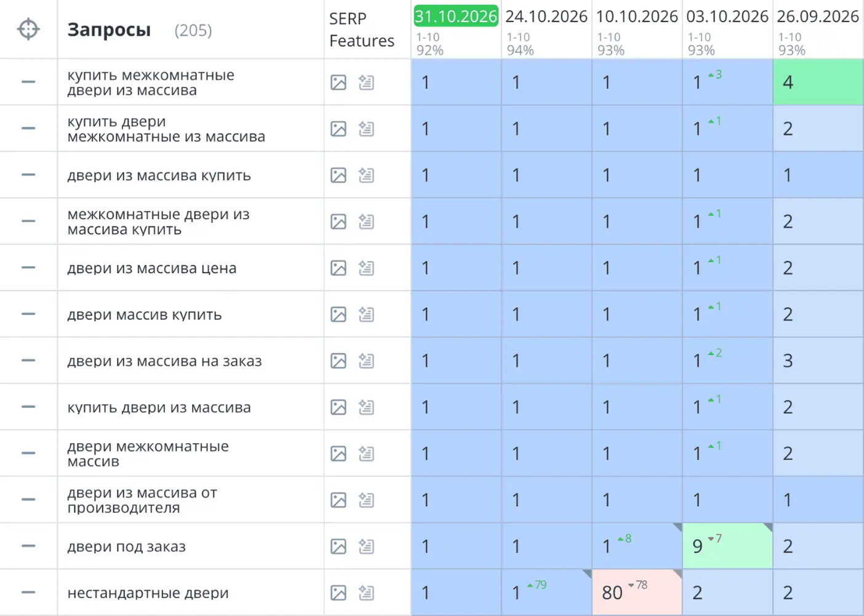Toggle minus marker for 'купить двери из массива'
This screenshot has height=616, width=864.
pos(28,407)
